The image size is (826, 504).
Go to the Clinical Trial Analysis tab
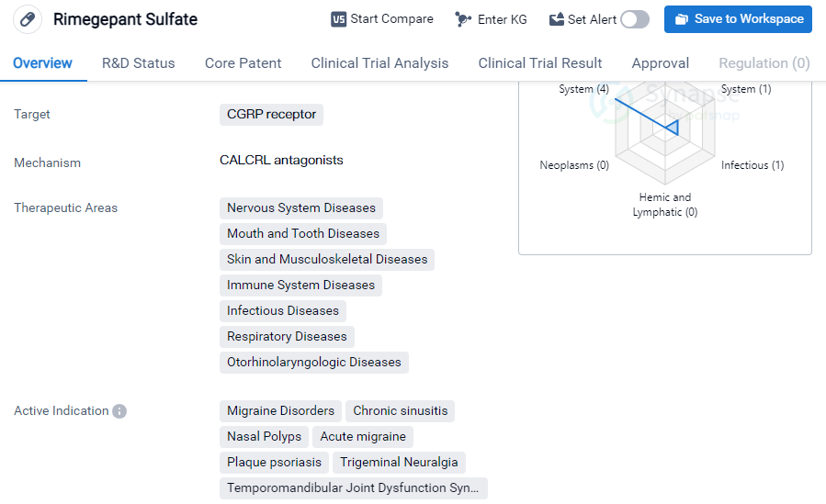(379, 63)
